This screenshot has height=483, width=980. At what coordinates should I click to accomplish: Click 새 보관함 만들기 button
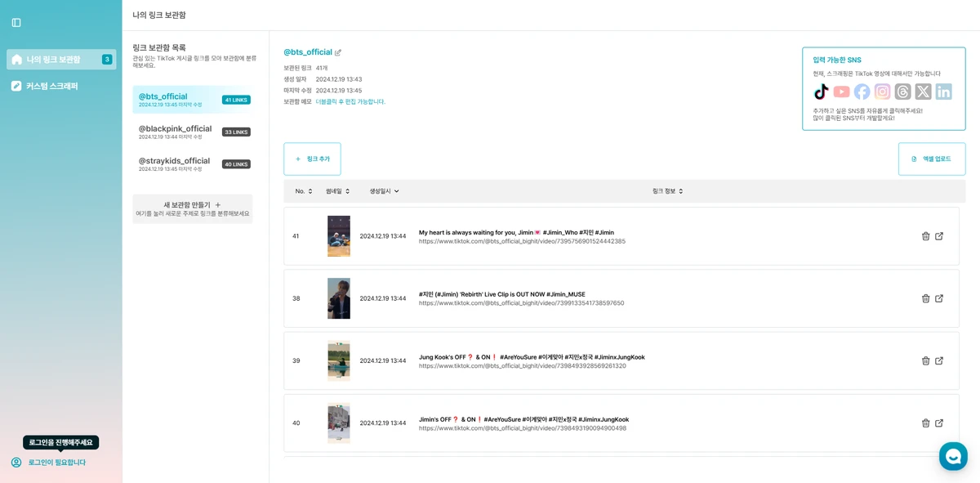193,208
